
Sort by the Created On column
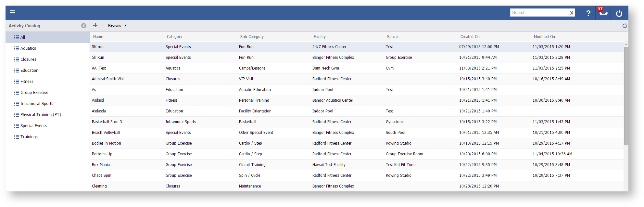(470, 37)
